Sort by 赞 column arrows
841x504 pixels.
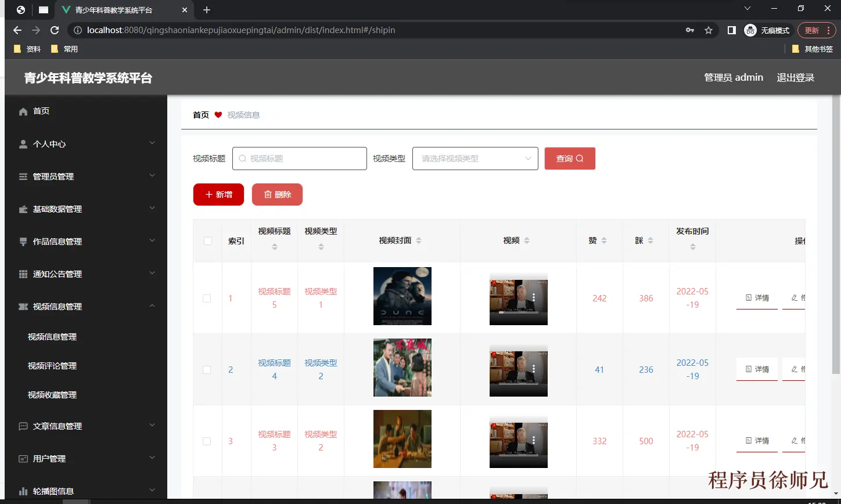(604, 240)
